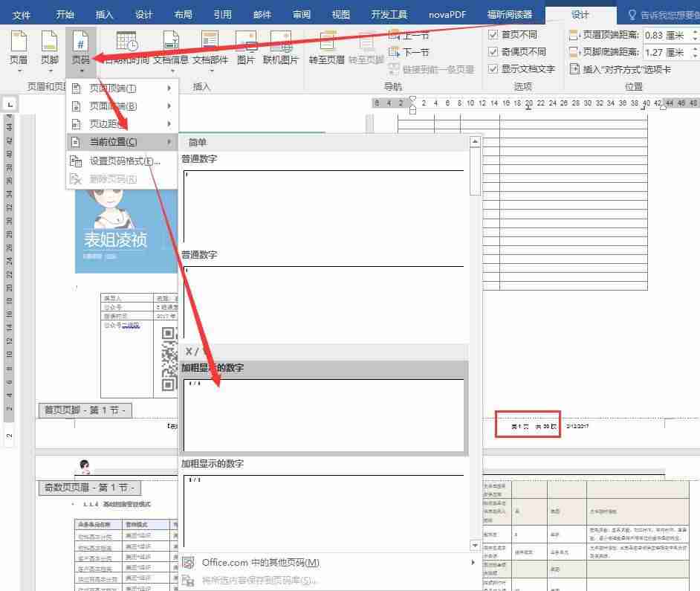
Task: Insert a picture with 图片 button
Action: (246, 48)
